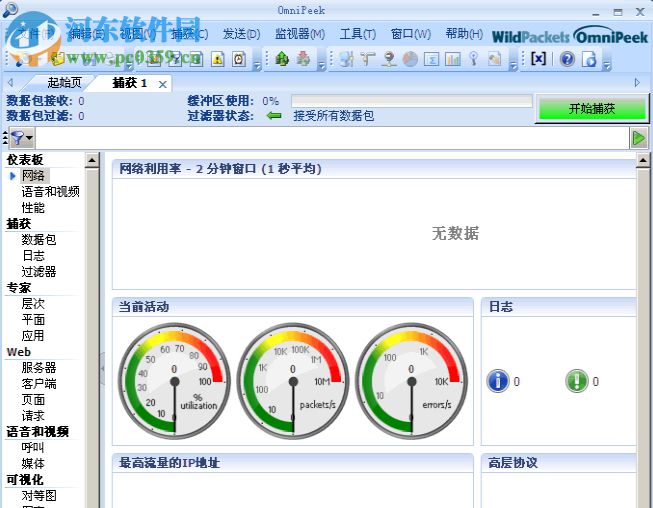Select 层次 under 专家

[33, 304]
